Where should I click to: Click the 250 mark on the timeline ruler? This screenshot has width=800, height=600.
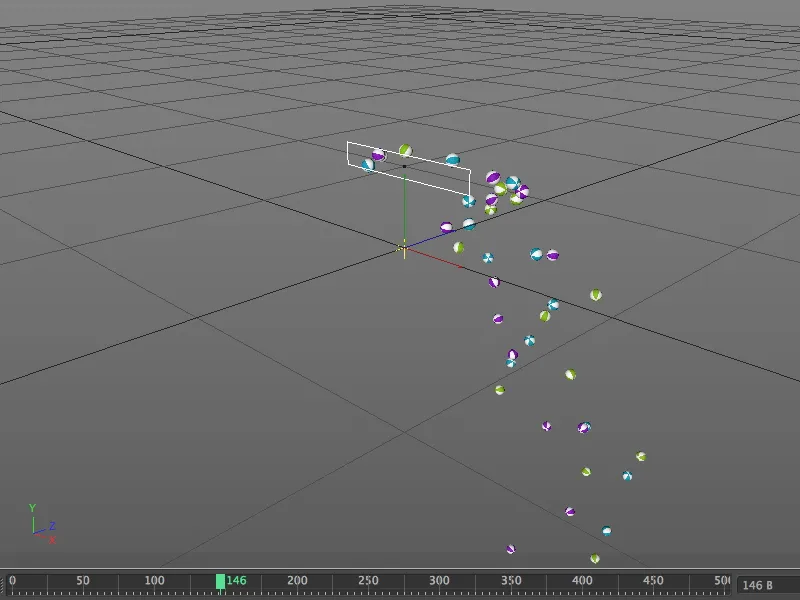(367, 578)
